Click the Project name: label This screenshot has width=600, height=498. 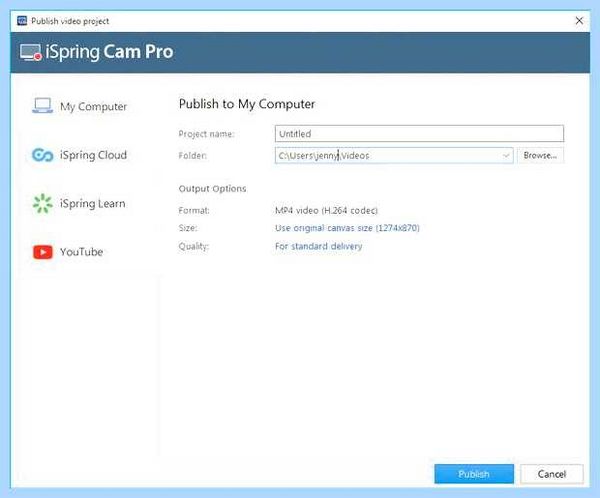[x=206, y=134]
